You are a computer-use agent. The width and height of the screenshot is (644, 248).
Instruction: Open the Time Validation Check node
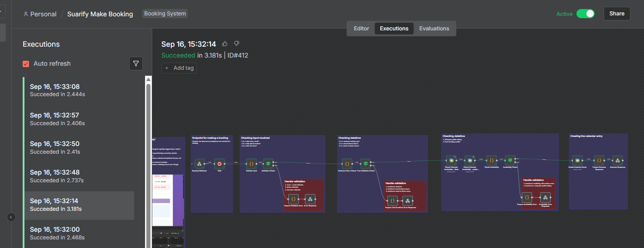coord(366,164)
